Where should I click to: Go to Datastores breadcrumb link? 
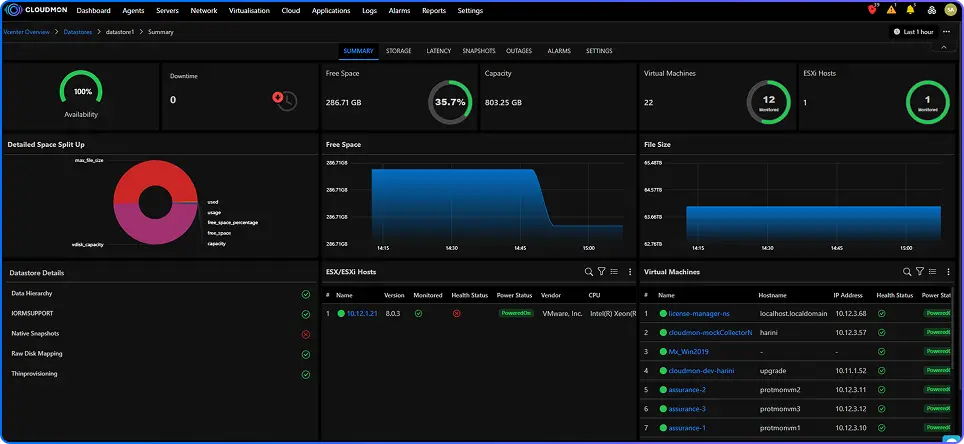point(77,32)
